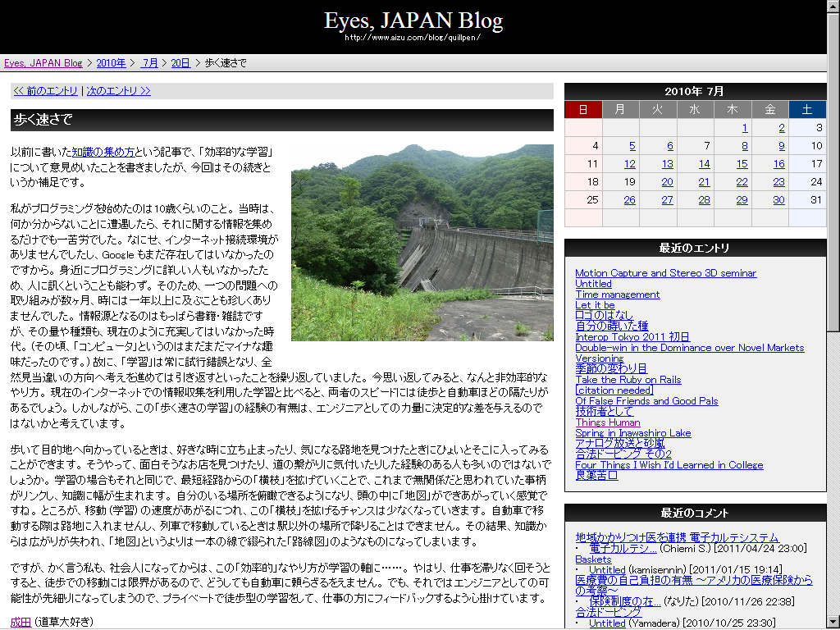Select calendar date 30
The width and height of the screenshot is (840, 630).
[x=779, y=200]
